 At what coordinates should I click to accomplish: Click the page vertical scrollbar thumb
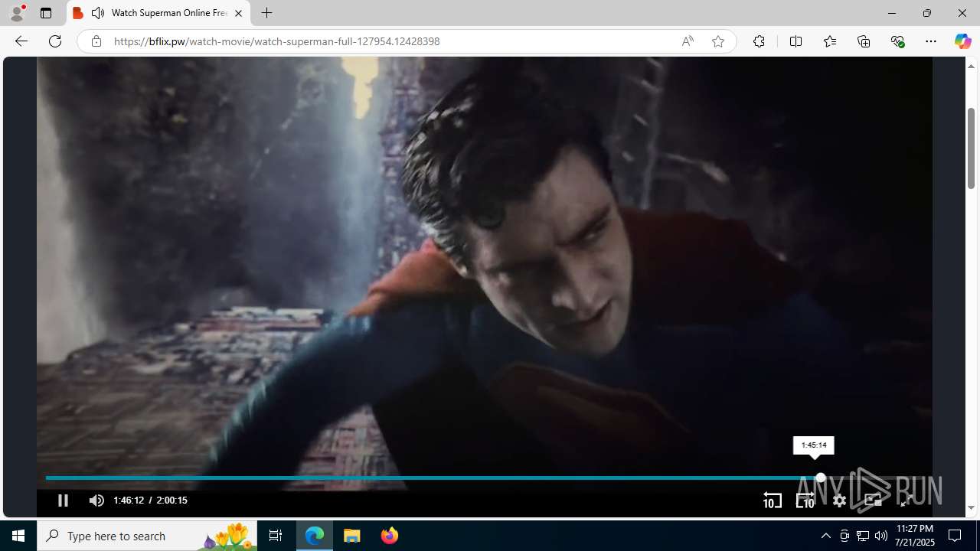971,148
